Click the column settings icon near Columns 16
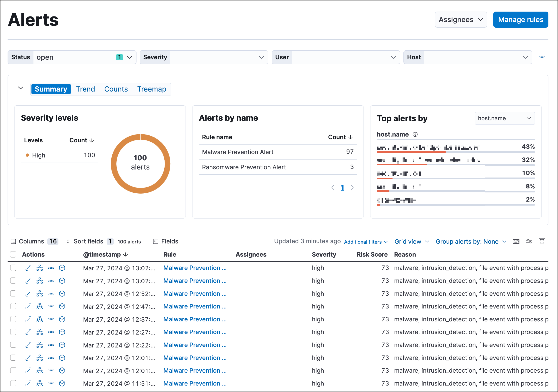Viewport: 558px width, 392px height. coord(13,242)
